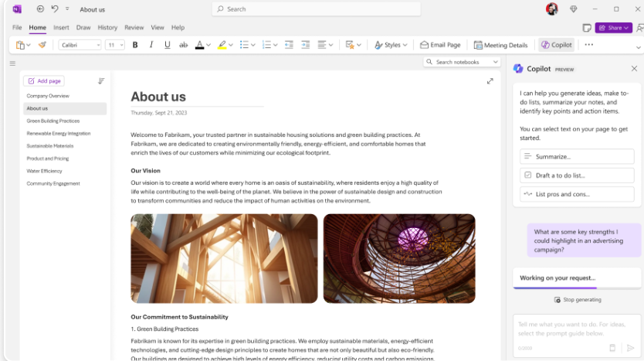Image resolution: width=644 pixels, height=361 pixels.
Task: Click Draft a to do list suggestion
Action: [577, 175]
